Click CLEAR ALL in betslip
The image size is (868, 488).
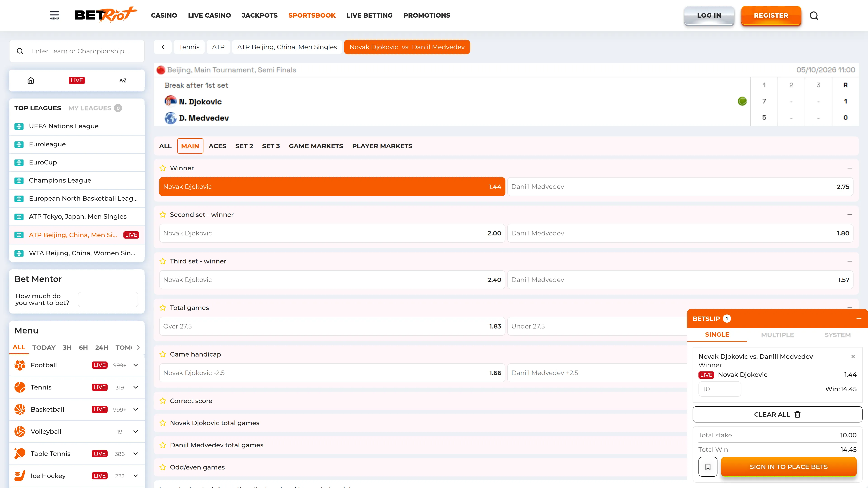click(777, 414)
